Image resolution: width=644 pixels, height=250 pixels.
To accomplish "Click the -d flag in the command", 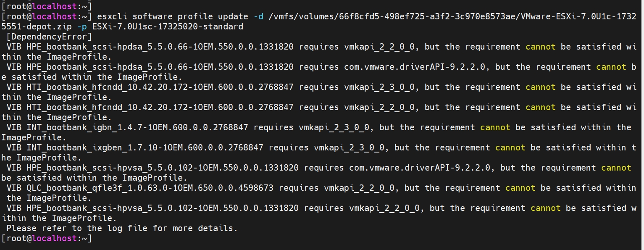I will (x=258, y=16).
